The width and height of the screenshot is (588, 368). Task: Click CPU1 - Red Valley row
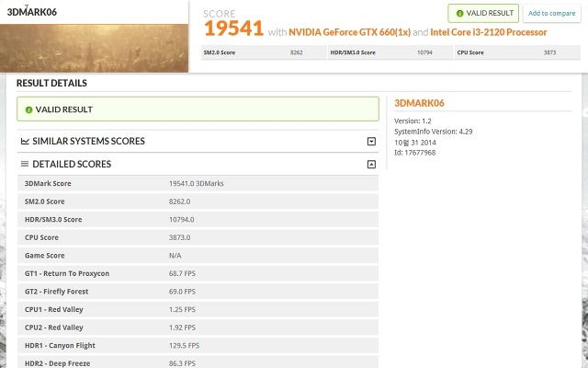(x=198, y=309)
